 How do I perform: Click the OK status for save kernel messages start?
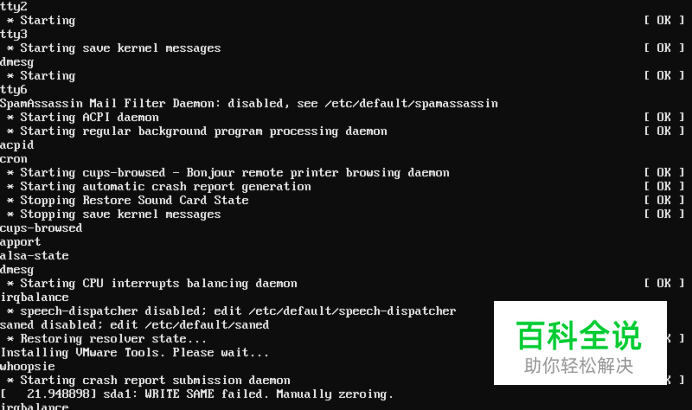pyautogui.click(x=664, y=48)
